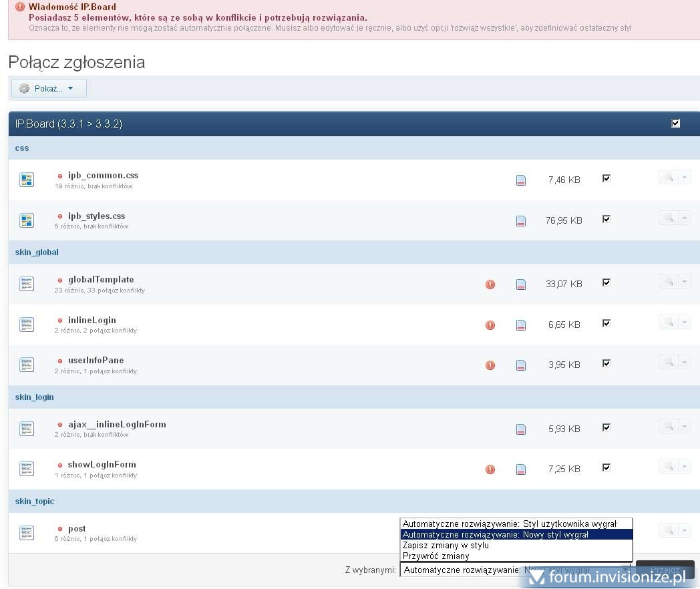Click the CSS file icon beside ipb_common.css
The height and width of the screenshot is (589, 700).
point(27,180)
